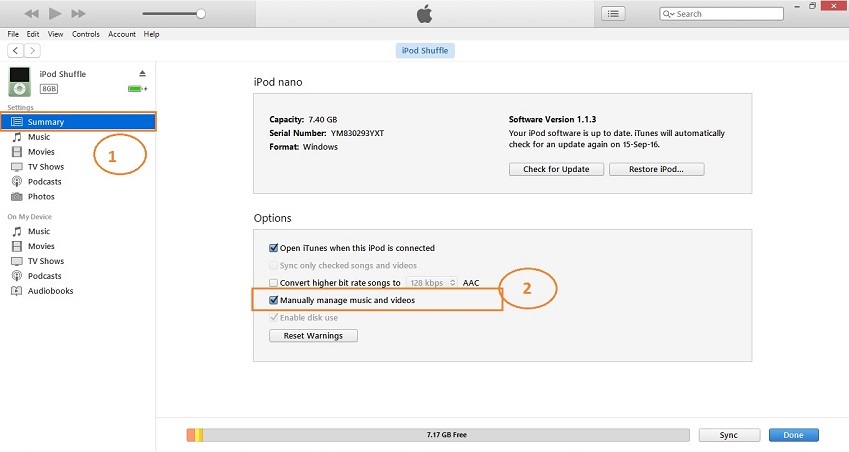Image resolution: width=849 pixels, height=452 pixels.
Task: Open the 128 kbps bit rate dropdown
Action: [x=431, y=283]
